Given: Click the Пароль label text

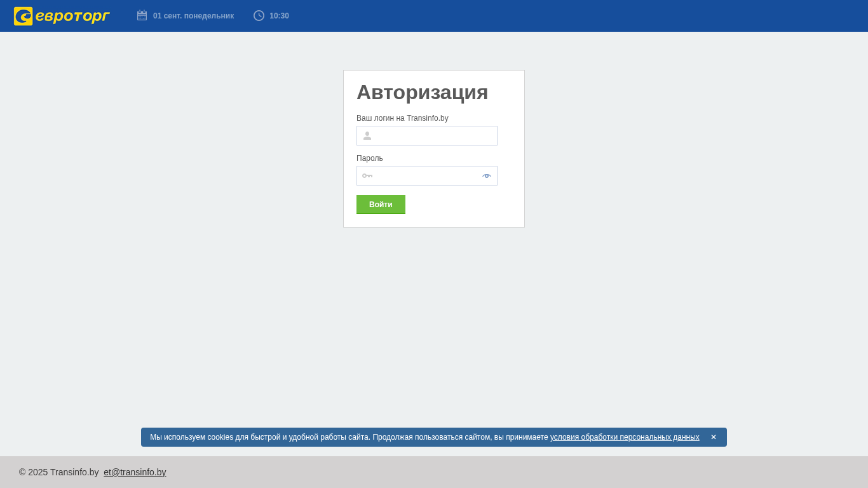Looking at the screenshot, I should [x=370, y=158].
